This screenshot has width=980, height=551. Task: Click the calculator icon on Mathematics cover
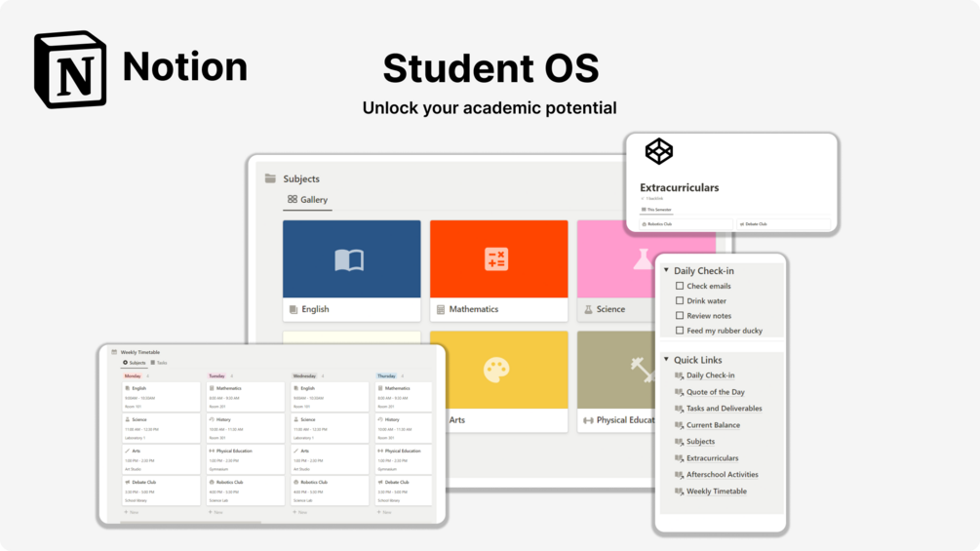click(496, 258)
